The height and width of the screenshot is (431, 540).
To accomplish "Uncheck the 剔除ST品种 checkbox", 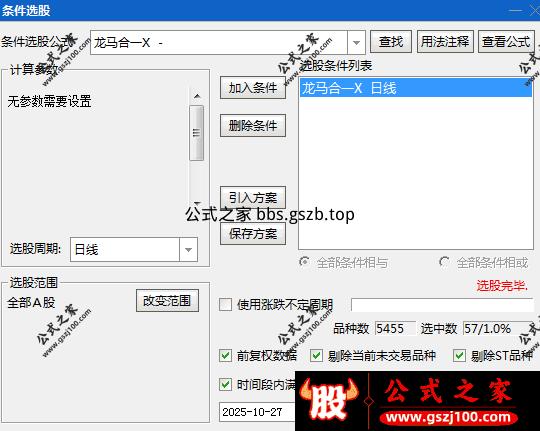I will click(459, 356).
